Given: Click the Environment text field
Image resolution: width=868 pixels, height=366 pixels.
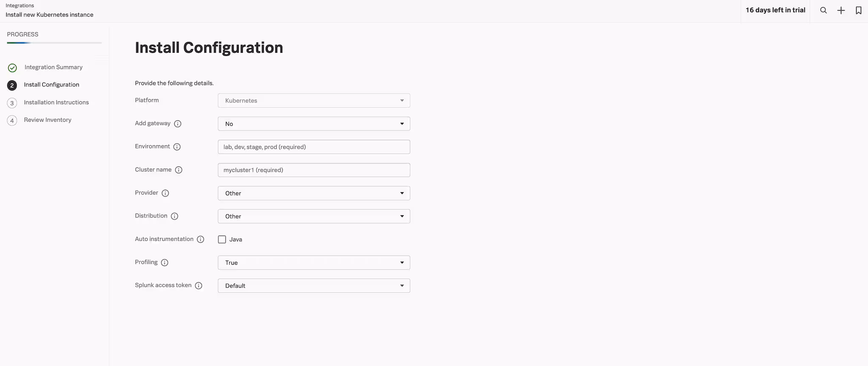Looking at the screenshot, I should pyautogui.click(x=314, y=147).
